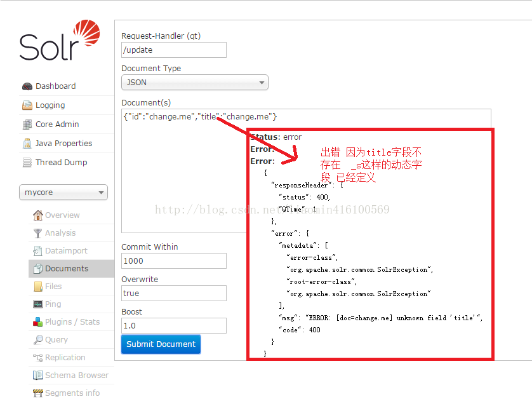Click the "root-error-class" metadata line
532x406 pixels.
coord(322,281)
